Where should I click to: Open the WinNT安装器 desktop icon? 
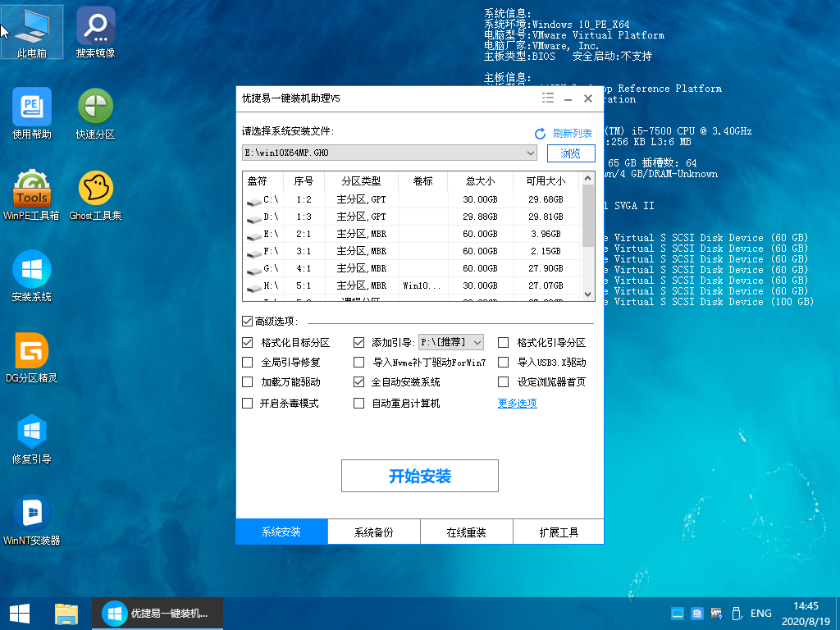tap(32, 520)
